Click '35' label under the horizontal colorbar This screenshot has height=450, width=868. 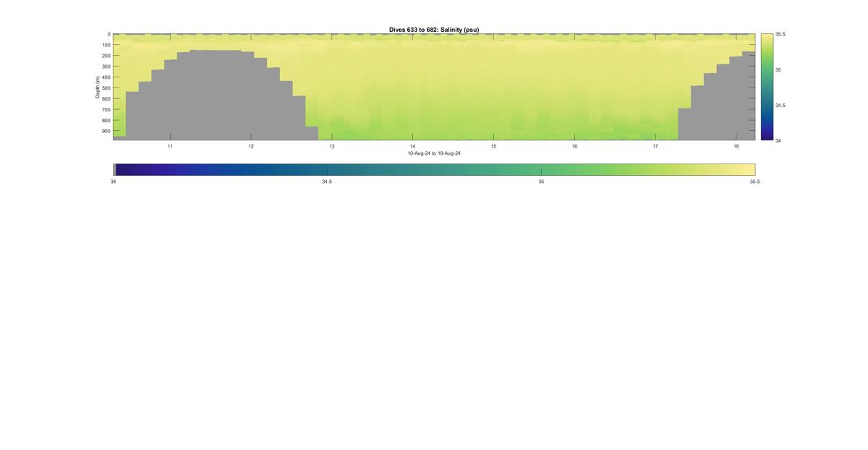pyautogui.click(x=541, y=182)
